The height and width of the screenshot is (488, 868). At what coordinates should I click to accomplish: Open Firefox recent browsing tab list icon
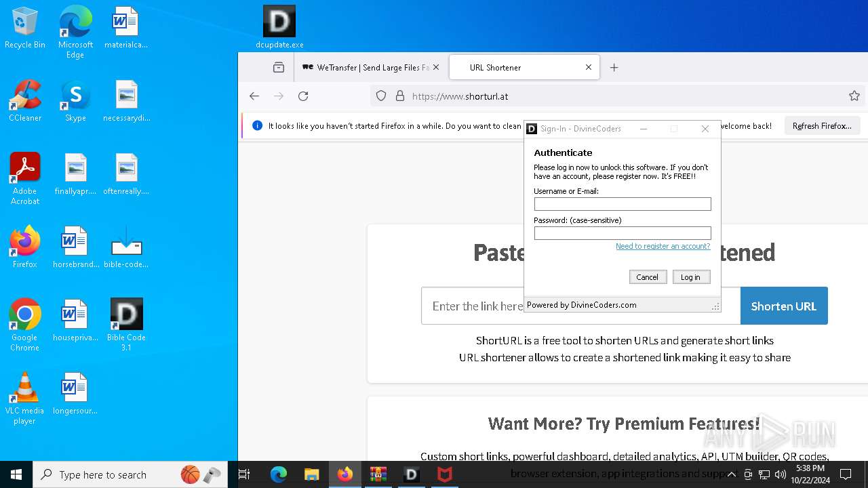click(279, 67)
